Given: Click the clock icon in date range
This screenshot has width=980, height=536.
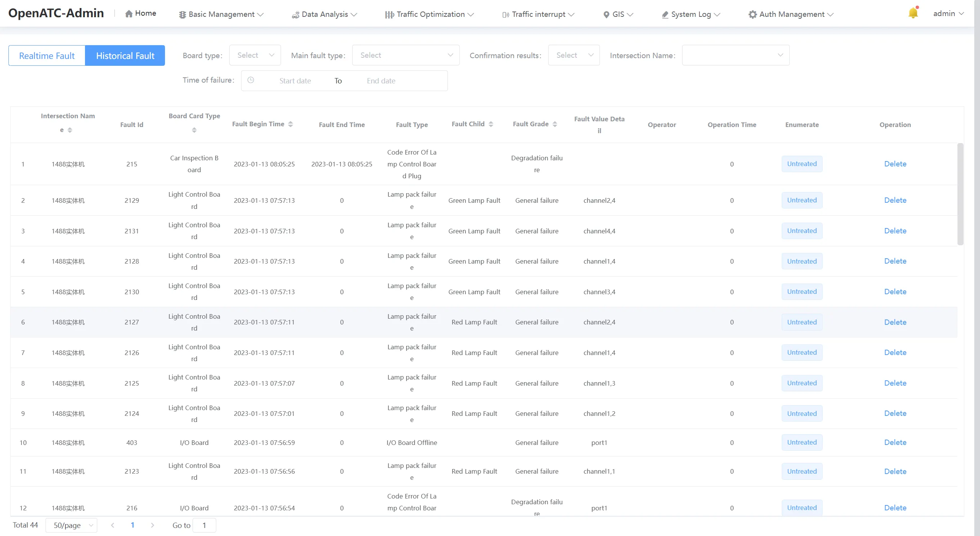Looking at the screenshot, I should (251, 80).
